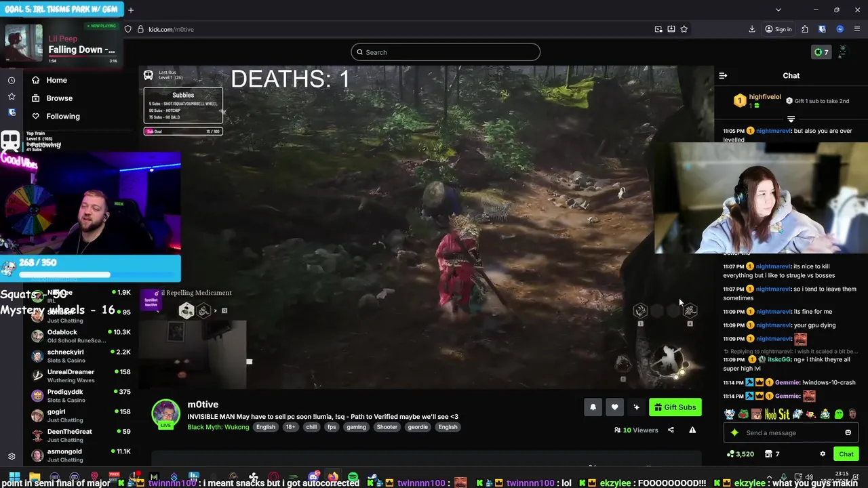
Task: Click the Noob emote in quick bar
Action: click(770, 414)
